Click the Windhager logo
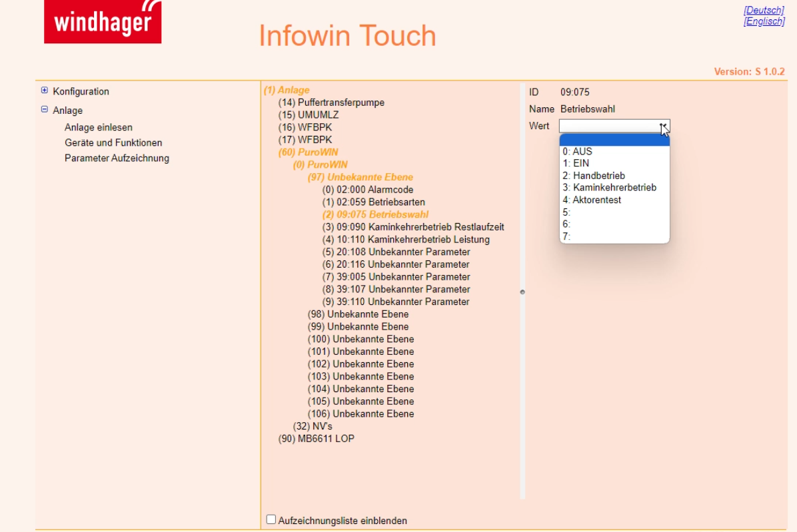The height and width of the screenshot is (532, 797). click(x=103, y=21)
